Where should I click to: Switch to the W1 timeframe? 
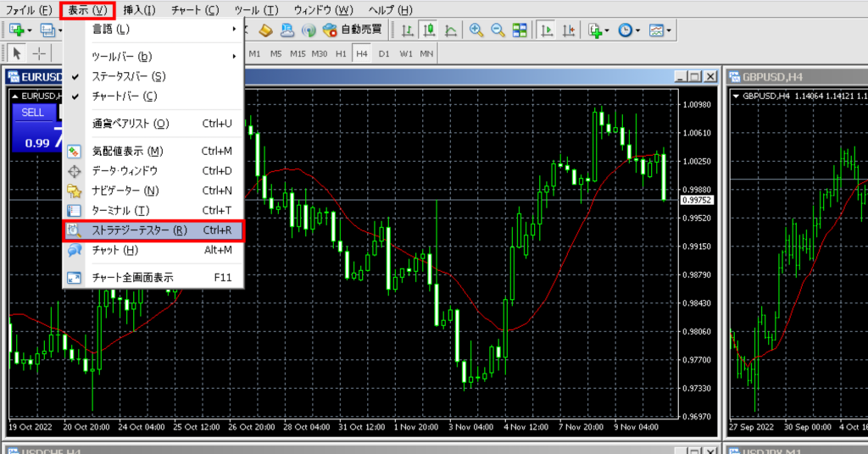pos(406,53)
